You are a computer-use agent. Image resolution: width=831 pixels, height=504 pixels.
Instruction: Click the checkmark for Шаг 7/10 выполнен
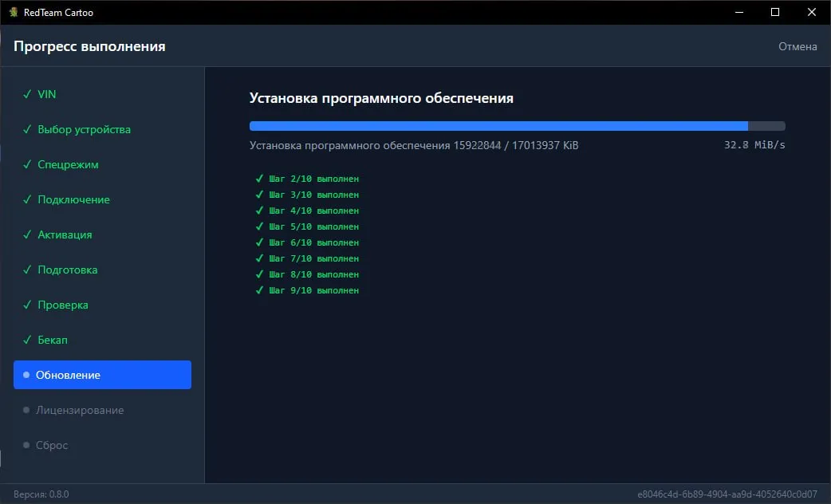pyautogui.click(x=259, y=258)
